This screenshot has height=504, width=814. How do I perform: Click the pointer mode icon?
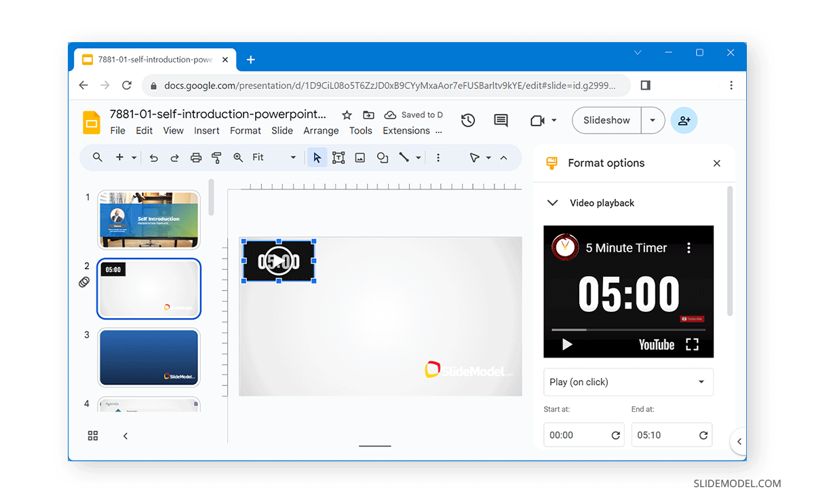pos(475,157)
